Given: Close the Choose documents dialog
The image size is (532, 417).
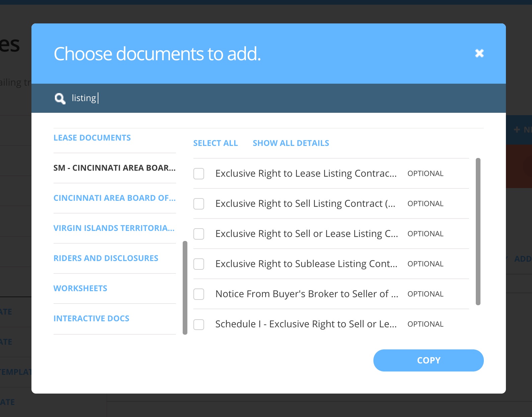Looking at the screenshot, I should (479, 53).
